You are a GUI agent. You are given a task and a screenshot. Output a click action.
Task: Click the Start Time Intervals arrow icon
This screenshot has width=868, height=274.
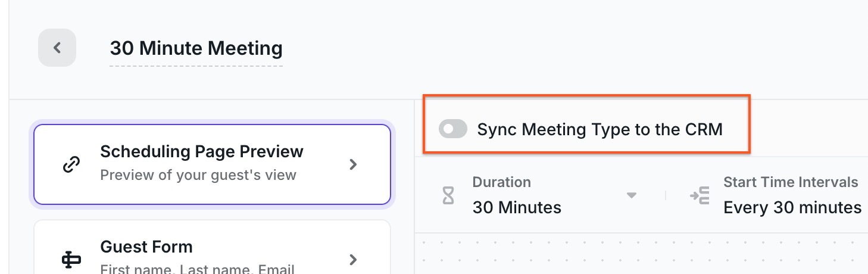[x=700, y=195]
